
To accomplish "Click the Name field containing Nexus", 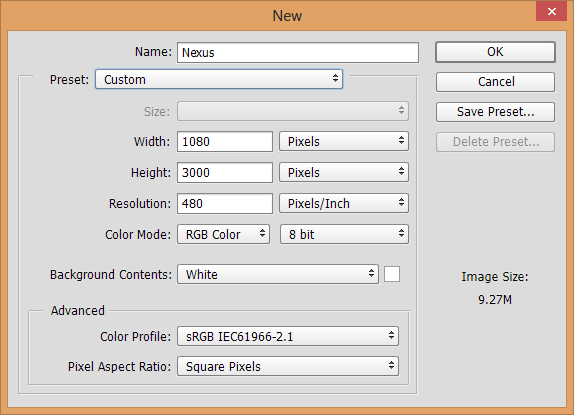I will click(x=298, y=53).
